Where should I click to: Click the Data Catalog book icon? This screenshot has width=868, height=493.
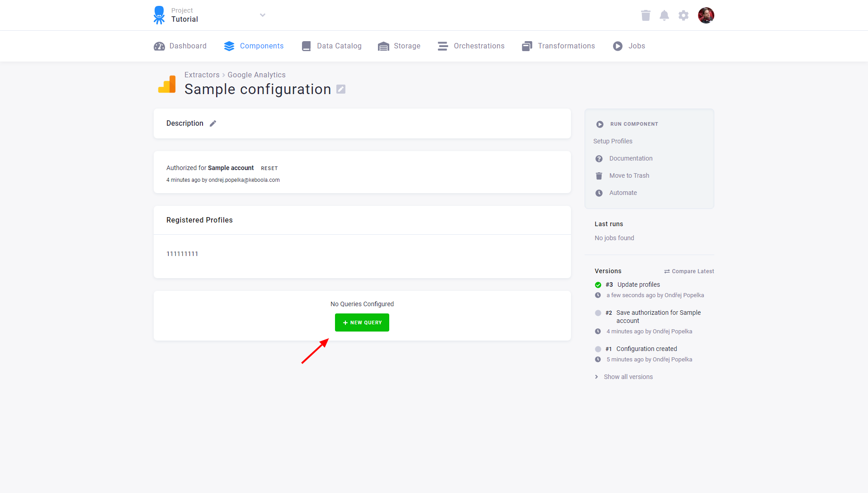pos(306,46)
